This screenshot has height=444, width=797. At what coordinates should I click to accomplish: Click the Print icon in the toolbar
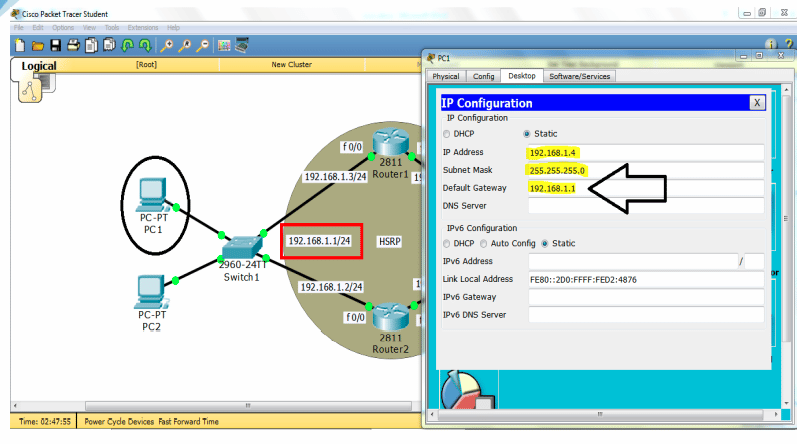73,45
